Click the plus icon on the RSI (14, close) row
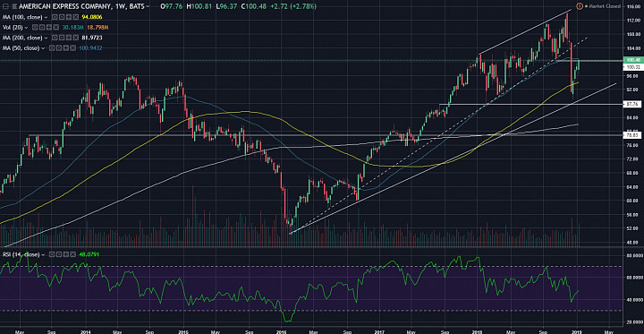 (65, 254)
